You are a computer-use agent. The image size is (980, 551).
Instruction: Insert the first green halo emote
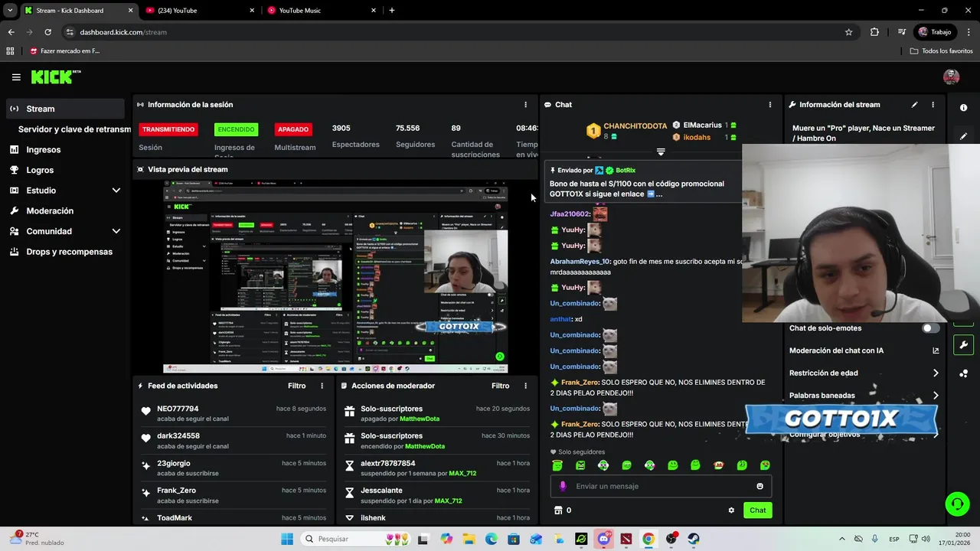[557, 465]
